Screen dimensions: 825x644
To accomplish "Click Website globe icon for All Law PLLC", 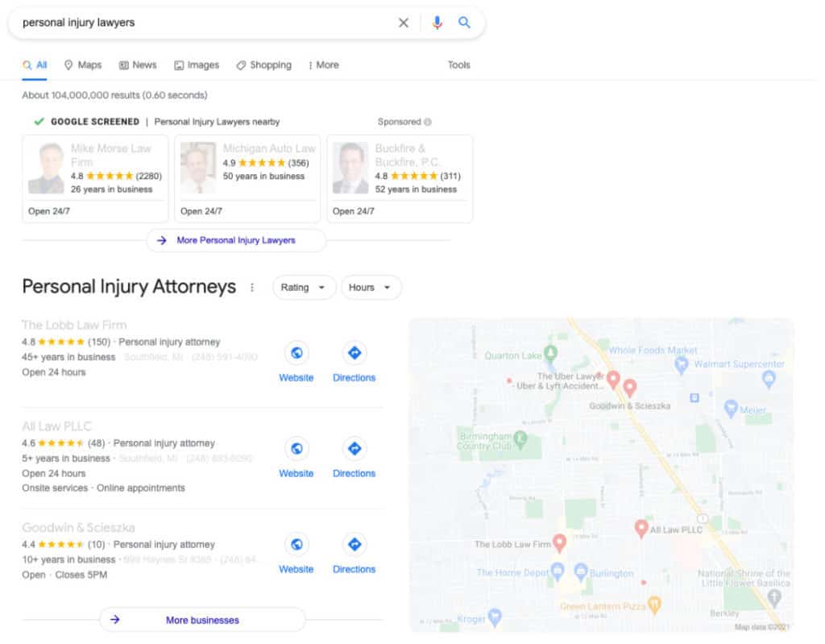I will 296,449.
